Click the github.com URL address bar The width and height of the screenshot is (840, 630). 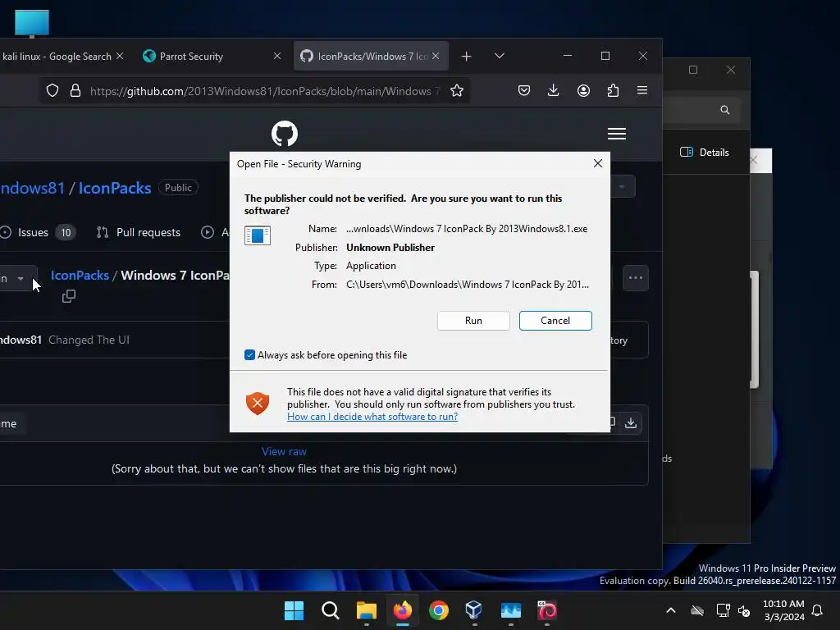(265, 91)
